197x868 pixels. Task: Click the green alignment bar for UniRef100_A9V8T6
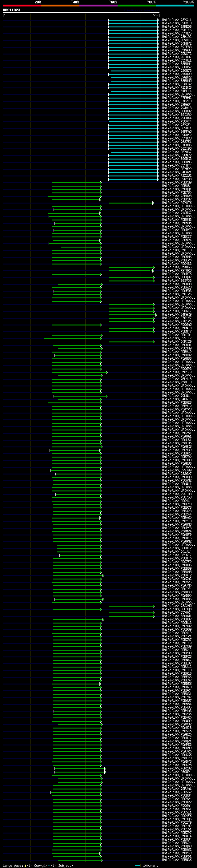pyautogui.click(x=131, y=203)
